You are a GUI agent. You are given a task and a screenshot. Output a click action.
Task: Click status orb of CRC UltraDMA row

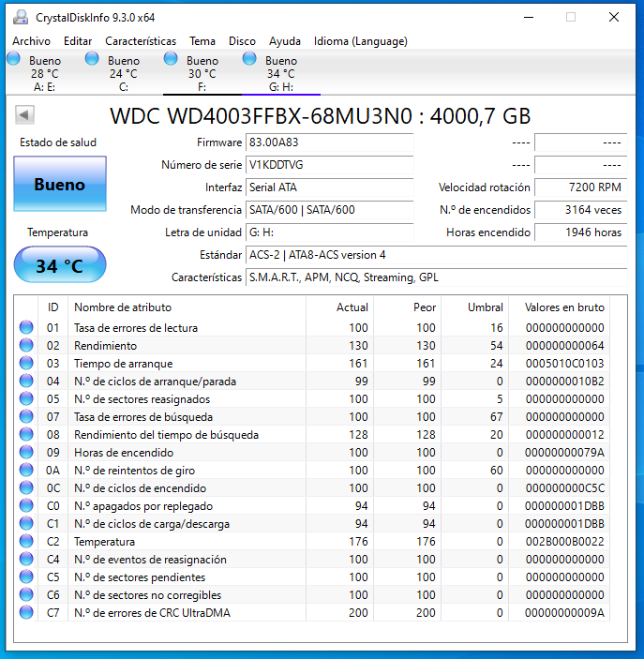pyautogui.click(x=26, y=612)
